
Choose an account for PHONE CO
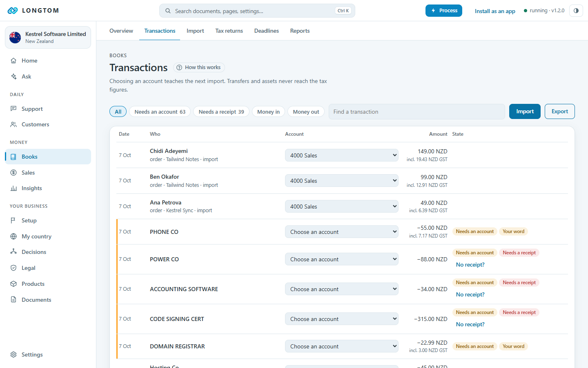(x=341, y=232)
